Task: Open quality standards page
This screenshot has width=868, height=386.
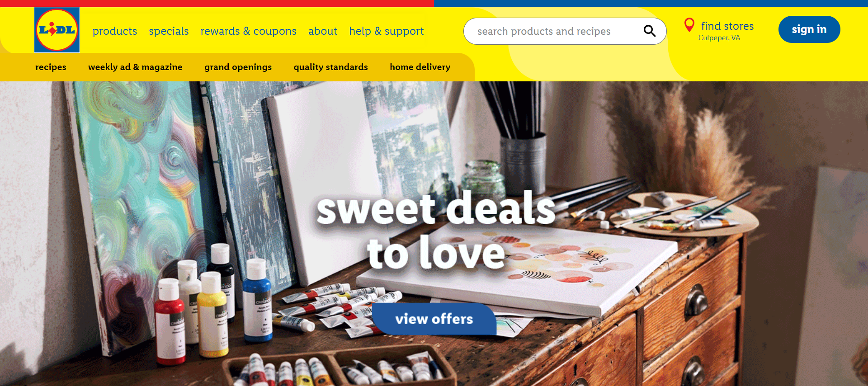Action: (331, 67)
